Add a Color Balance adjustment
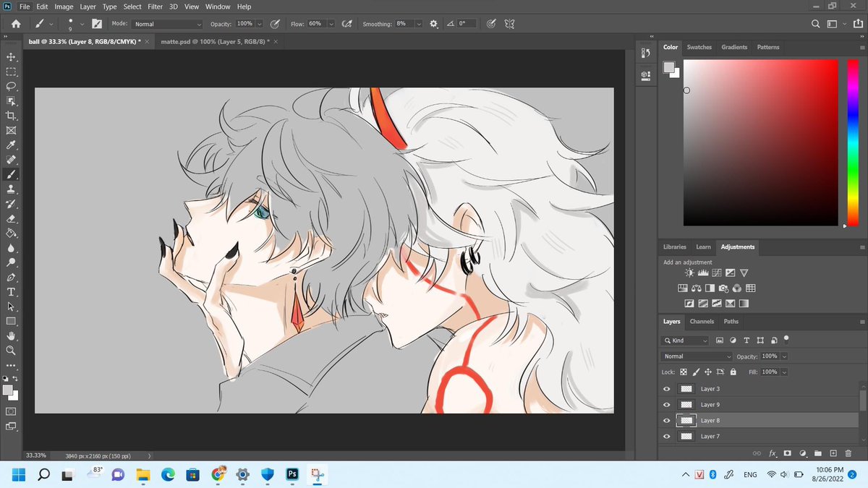 (696, 288)
